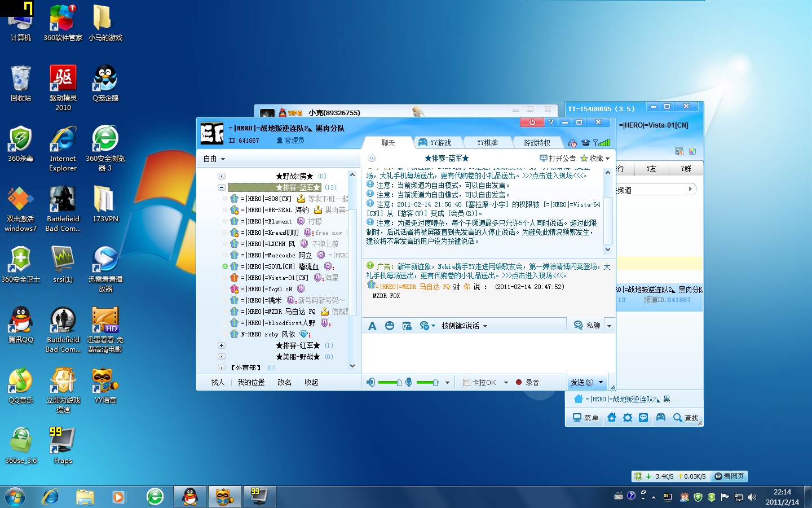
Task: Click skin color icon in YY main window
Action: pos(692,151)
